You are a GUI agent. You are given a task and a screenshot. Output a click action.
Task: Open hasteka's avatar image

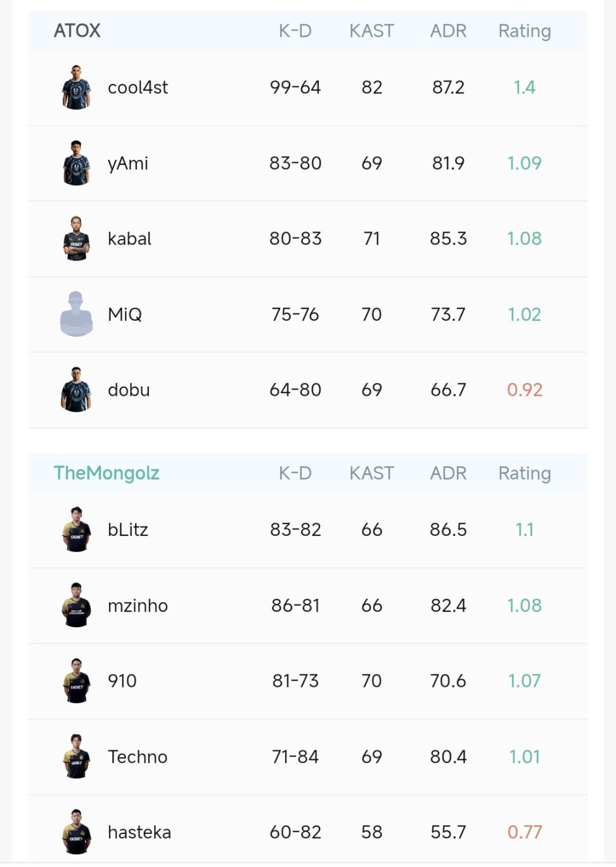coord(76,831)
